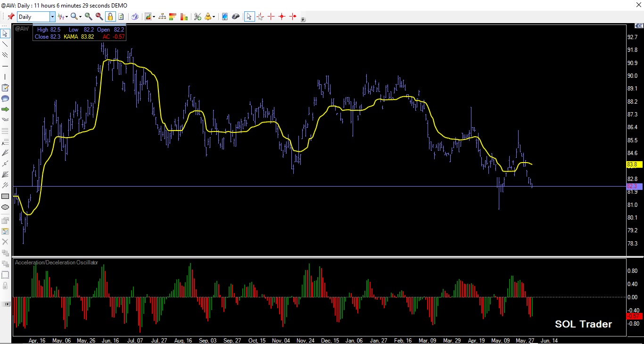
Task: Select the parallel lines channel tool
Action: (x=5, y=55)
